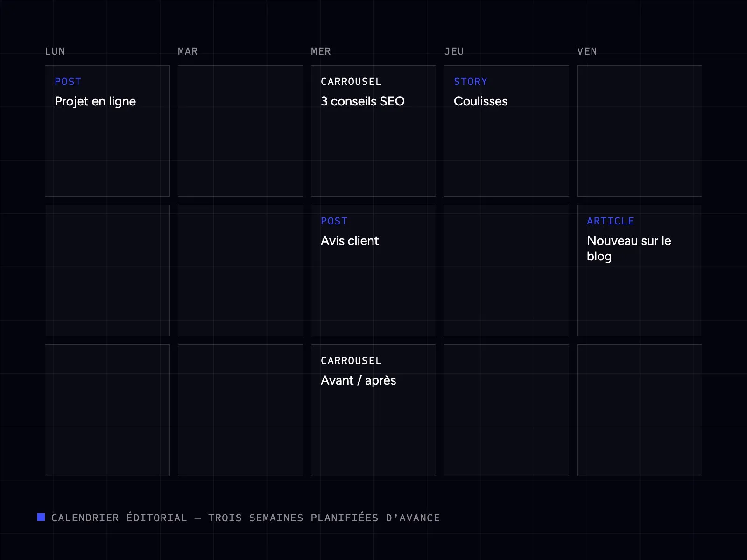Click the STORY tag above Coulisses
Screen dimensions: 747x560
[x=471, y=82]
